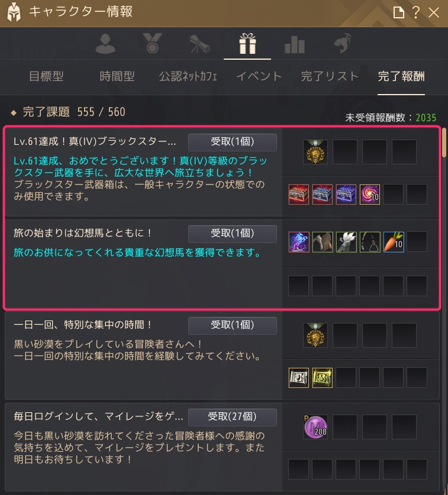Click the red Blackstar weapon box reward

[298, 195]
